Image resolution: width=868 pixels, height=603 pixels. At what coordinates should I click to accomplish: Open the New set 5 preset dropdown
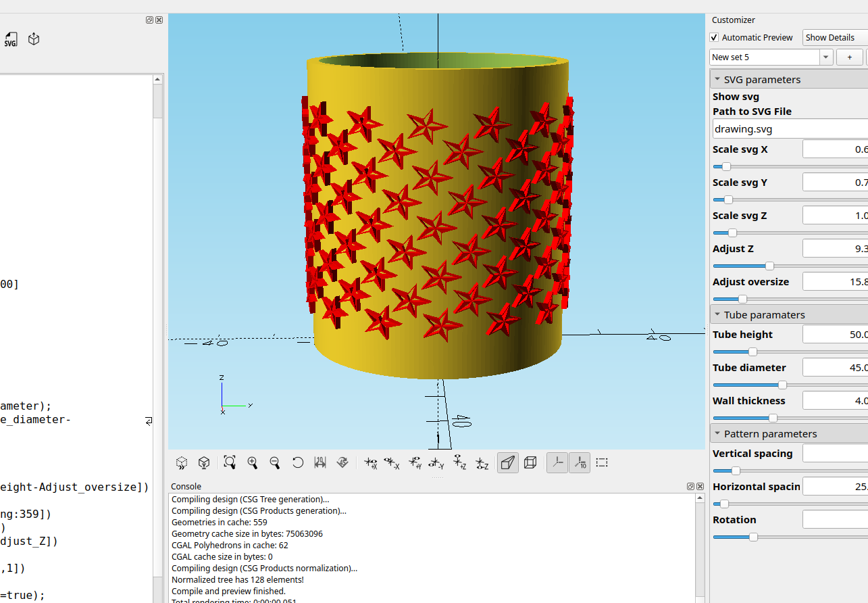pyautogui.click(x=825, y=57)
